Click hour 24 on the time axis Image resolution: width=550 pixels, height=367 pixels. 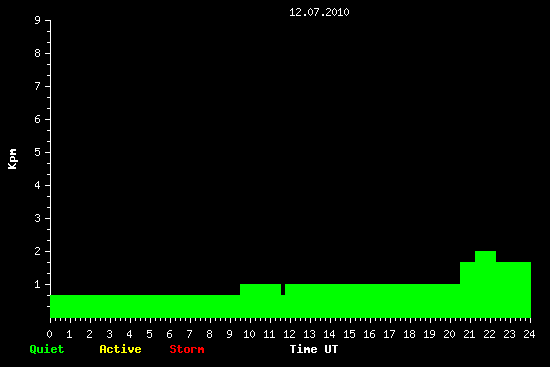[529, 334]
